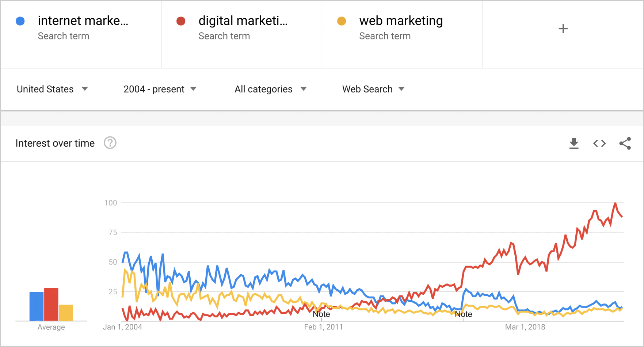
Task: Click the yellow dot for web marketing
Action: [x=342, y=21]
